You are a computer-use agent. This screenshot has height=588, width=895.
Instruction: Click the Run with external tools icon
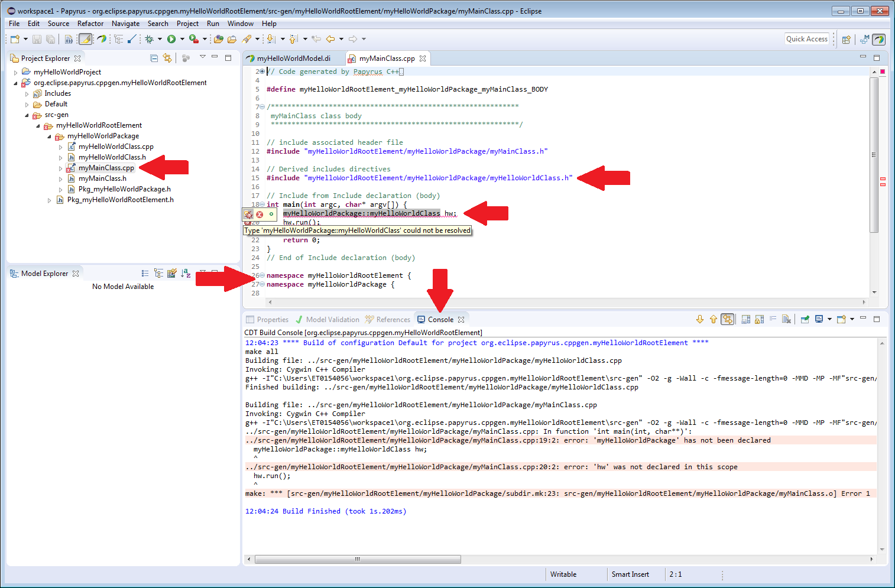pyautogui.click(x=193, y=39)
